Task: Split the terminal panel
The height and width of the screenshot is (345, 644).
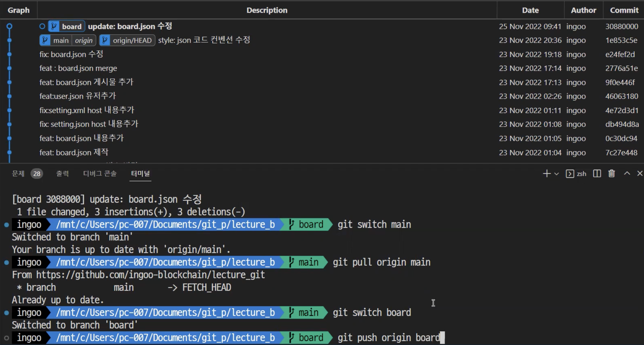Action: tap(597, 174)
